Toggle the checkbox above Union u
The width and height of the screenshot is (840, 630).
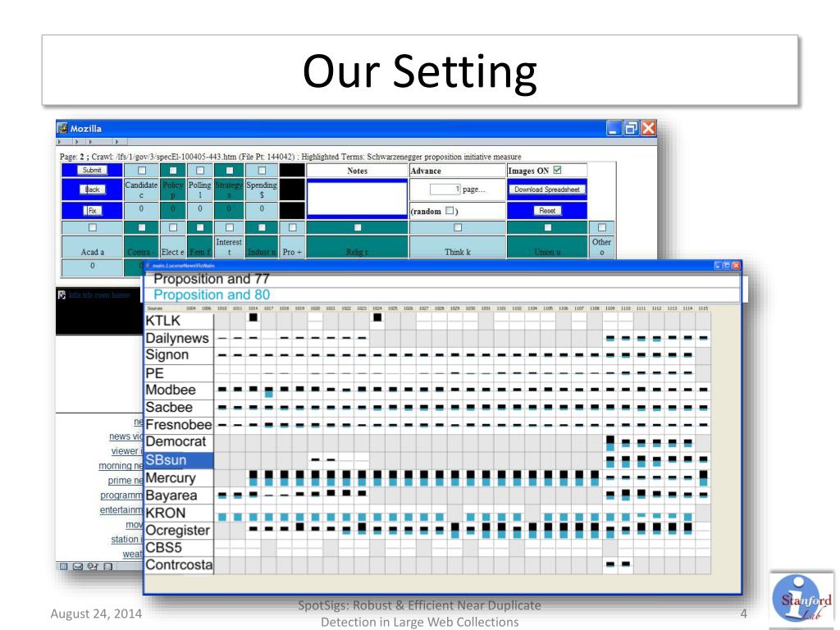pyautogui.click(x=547, y=228)
